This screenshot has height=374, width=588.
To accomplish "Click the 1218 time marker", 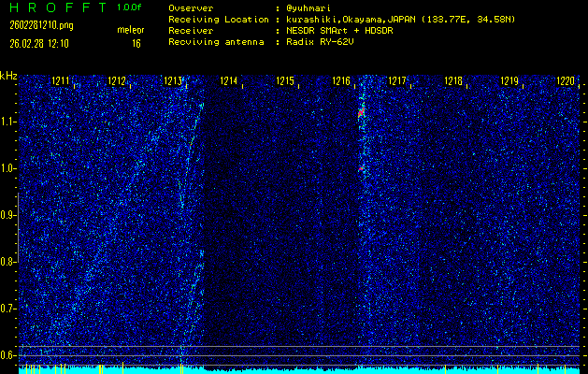I will tap(453, 82).
